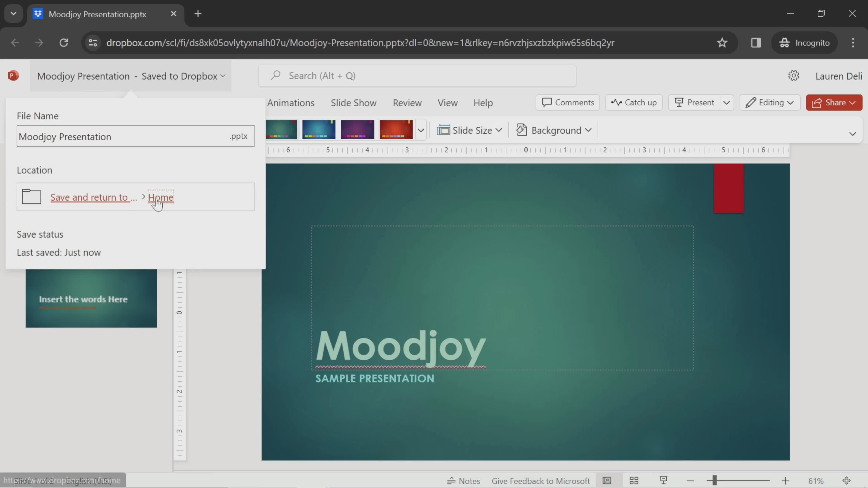Viewport: 868px width, 488px height.
Task: Open the settings gear icon
Action: [794, 76]
